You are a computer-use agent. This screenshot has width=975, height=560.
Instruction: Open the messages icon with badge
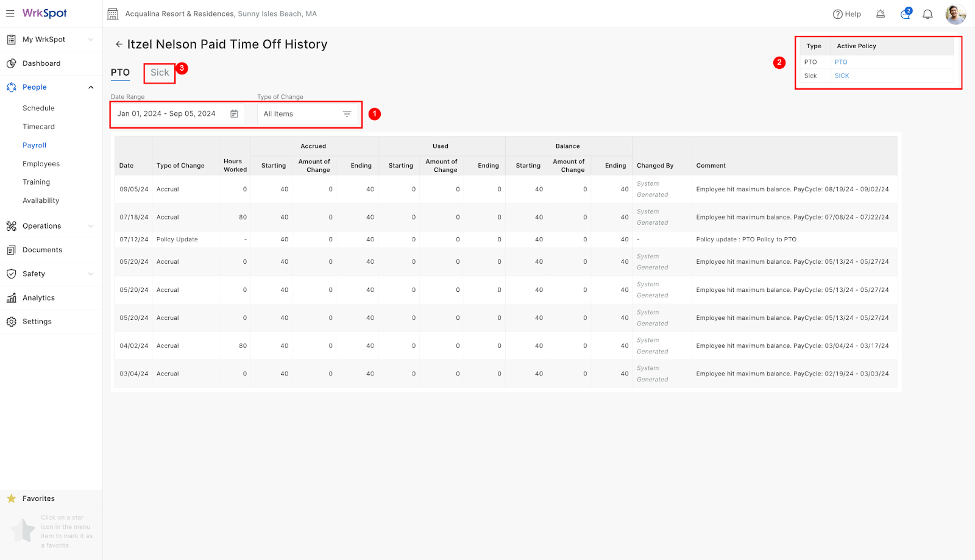905,14
